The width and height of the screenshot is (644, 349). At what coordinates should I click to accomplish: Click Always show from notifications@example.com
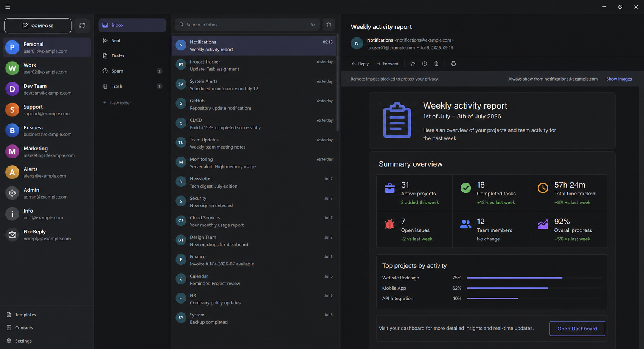coord(553,79)
